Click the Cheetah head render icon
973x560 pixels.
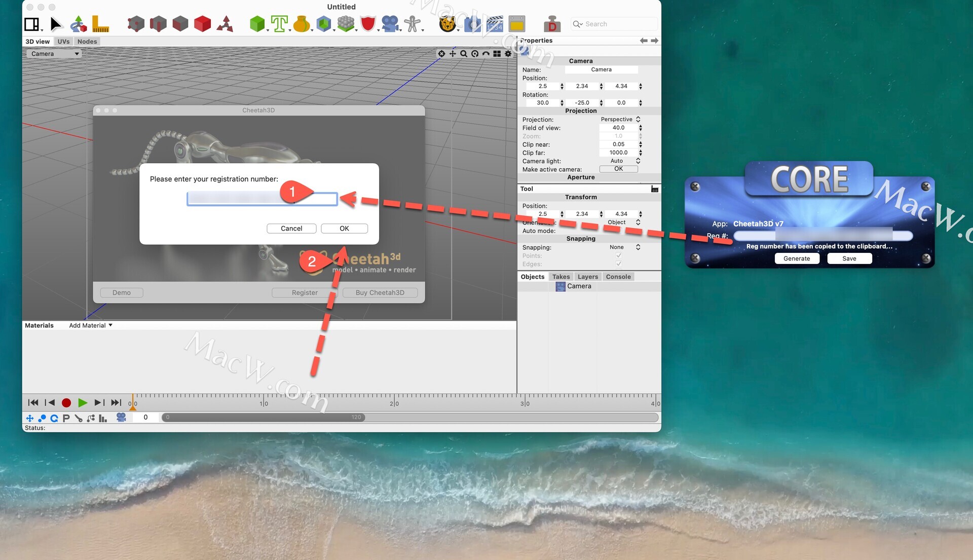(x=448, y=24)
